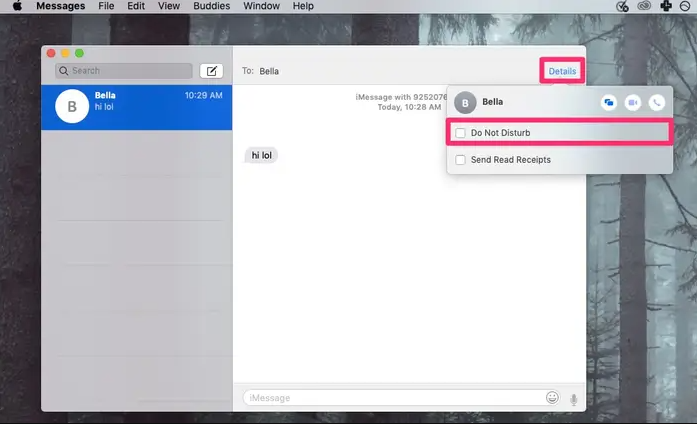This screenshot has width=697, height=424.
Task: Open the Help menu
Action: (303, 6)
